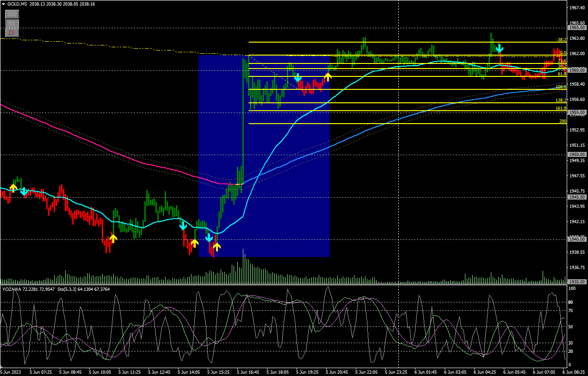
Task: Toggle the 100 button
Action: [12, 14]
